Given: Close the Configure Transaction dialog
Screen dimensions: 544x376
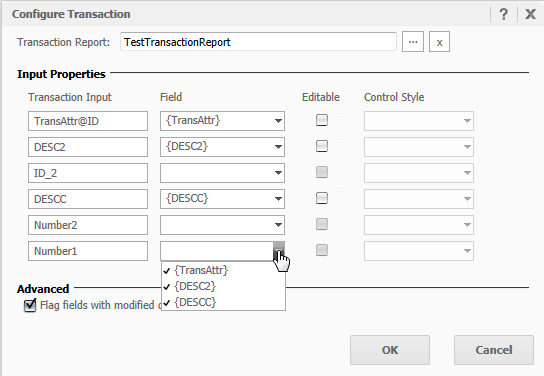Looking at the screenshot, I should tap(530, 14).
